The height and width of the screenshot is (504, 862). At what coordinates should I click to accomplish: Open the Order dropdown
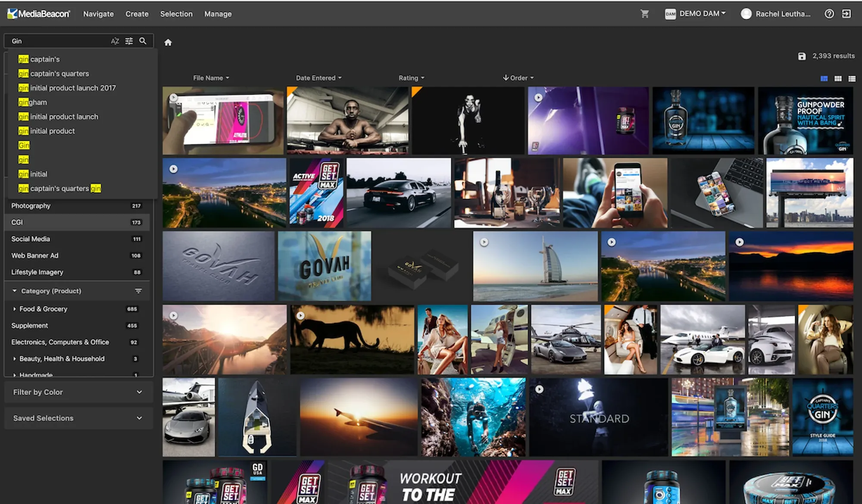coord(518,78)
